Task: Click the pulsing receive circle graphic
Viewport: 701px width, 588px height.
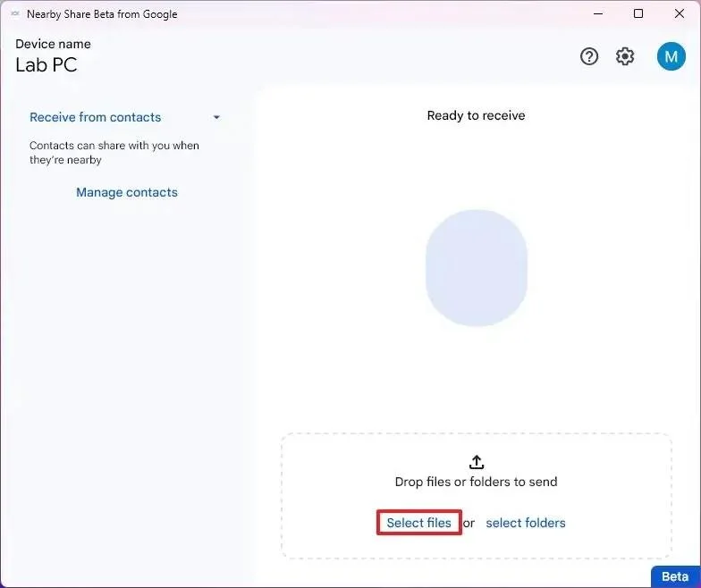Action: point(477,268)
